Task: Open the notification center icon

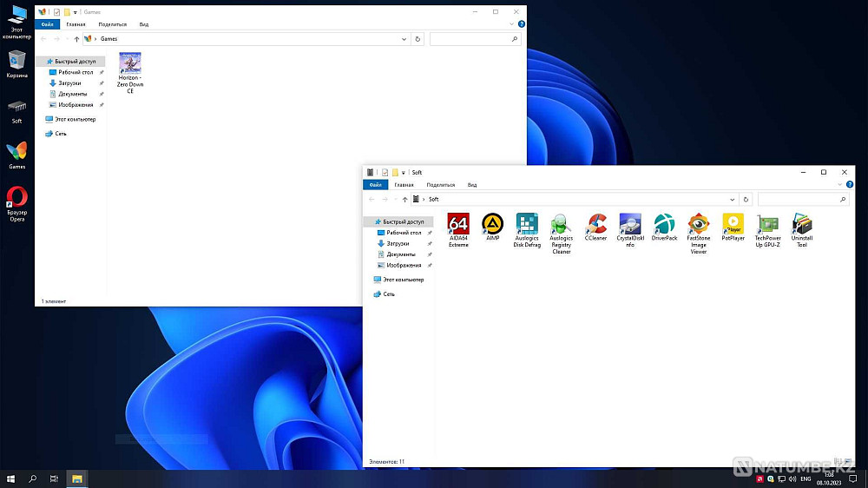Action: click(853, 478)
